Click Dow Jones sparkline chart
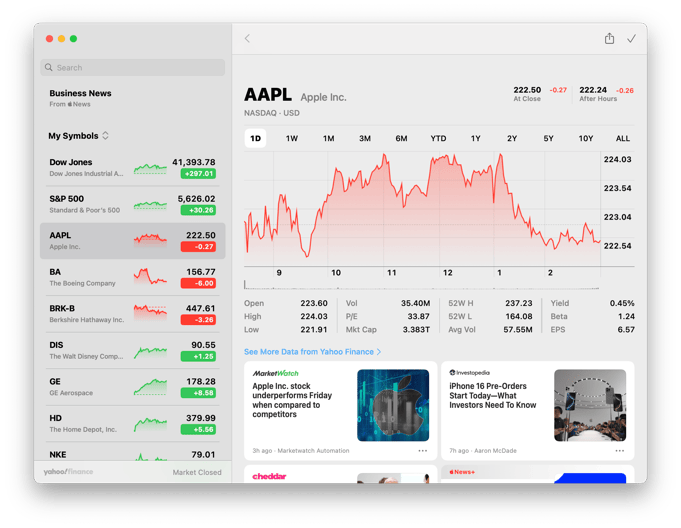The image size is (681, 528). pyautogui.click(x=150, y=168)
